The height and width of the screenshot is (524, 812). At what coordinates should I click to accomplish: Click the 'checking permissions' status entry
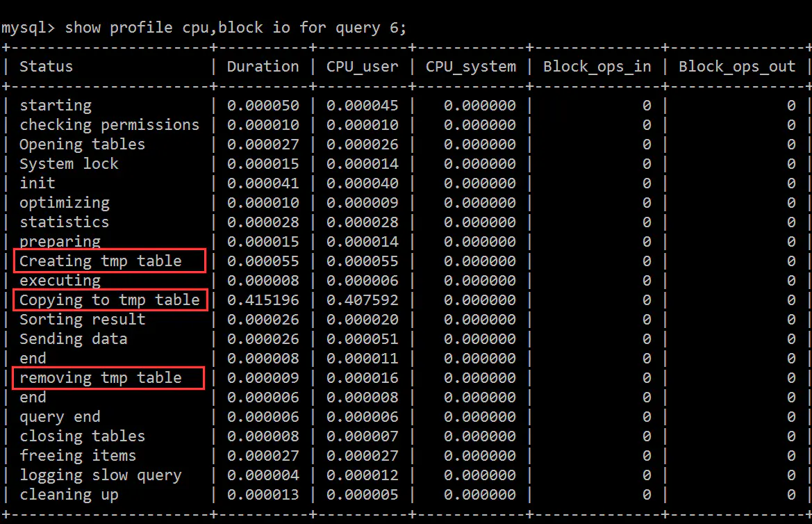110,124
